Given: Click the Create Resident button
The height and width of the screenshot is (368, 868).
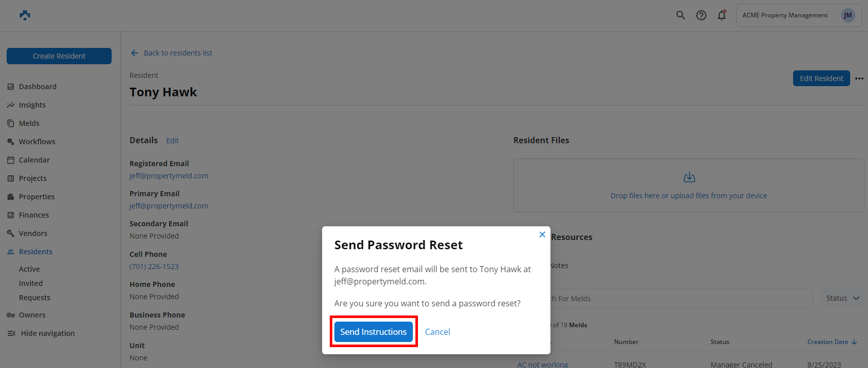Looking at the screenshot, I should pyautogui.click(x=59, y=56).
